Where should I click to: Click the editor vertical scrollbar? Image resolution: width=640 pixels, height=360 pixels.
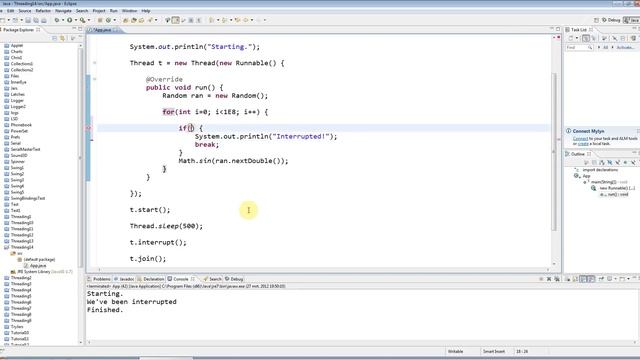(554, 151)
